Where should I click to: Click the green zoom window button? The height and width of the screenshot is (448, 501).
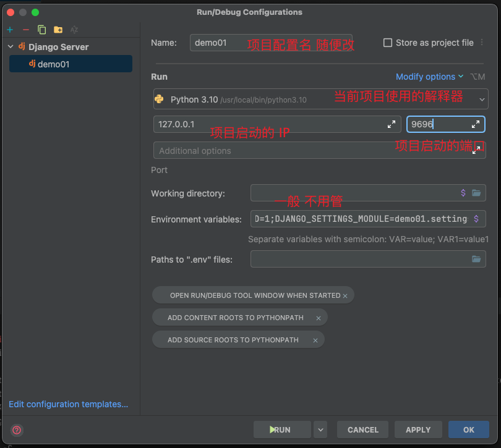click(x=35, y=12)
